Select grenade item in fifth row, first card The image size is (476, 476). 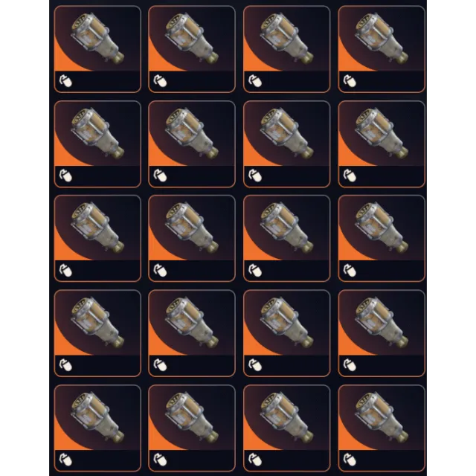point(97,417)
